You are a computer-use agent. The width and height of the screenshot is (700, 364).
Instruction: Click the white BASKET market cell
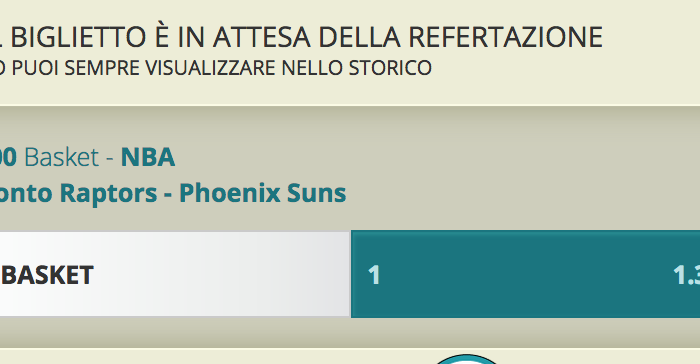pos(175,274)
